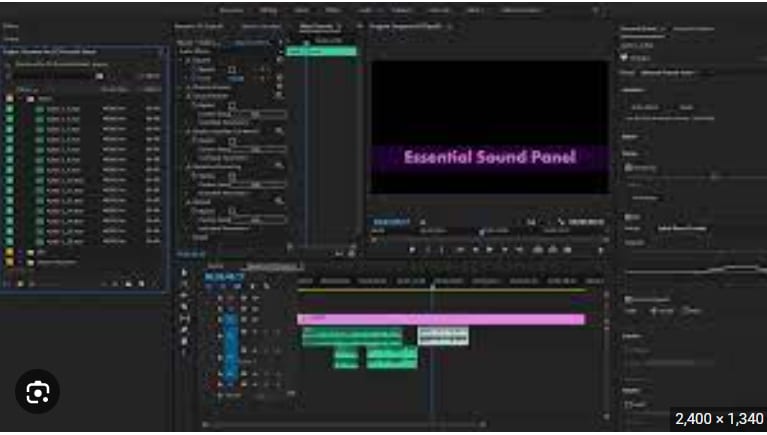Click the Export Frame camera icon
The image size is (767, 435).
coord(567,250)
